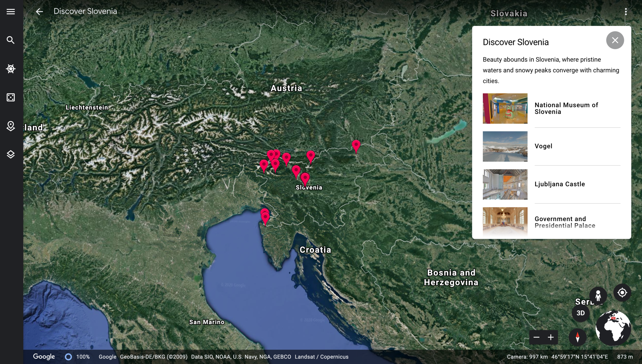Image resolution: width=642 pixels, height=364 pixels.
Task: Click the zoom out minus button
Action: tap(536, 337)
